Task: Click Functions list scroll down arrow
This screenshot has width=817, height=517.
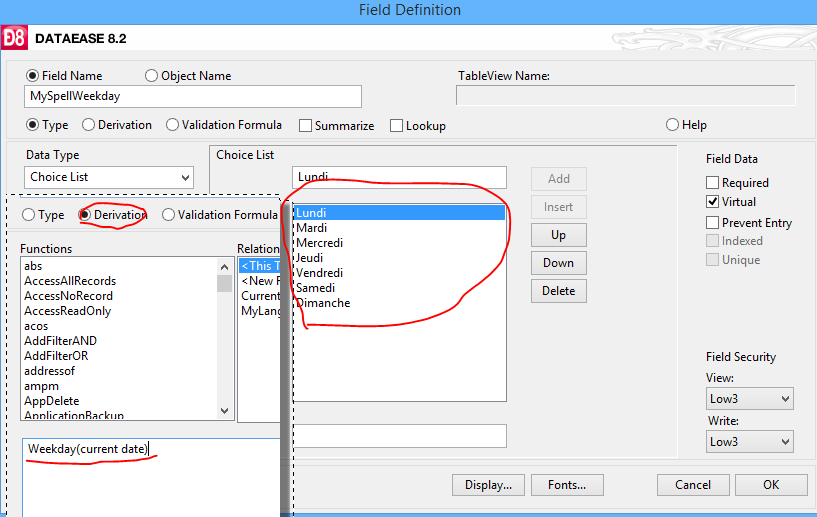Action: coord(225,411)
